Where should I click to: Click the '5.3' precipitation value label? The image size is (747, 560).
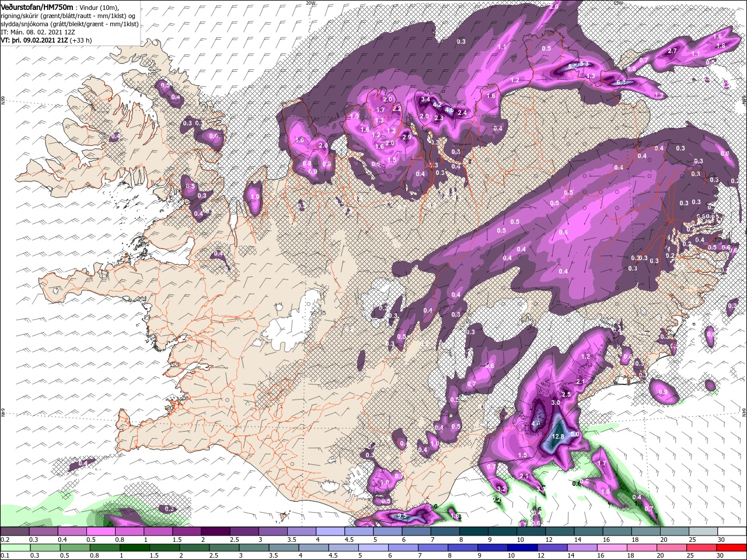click(x=584, y=64)
